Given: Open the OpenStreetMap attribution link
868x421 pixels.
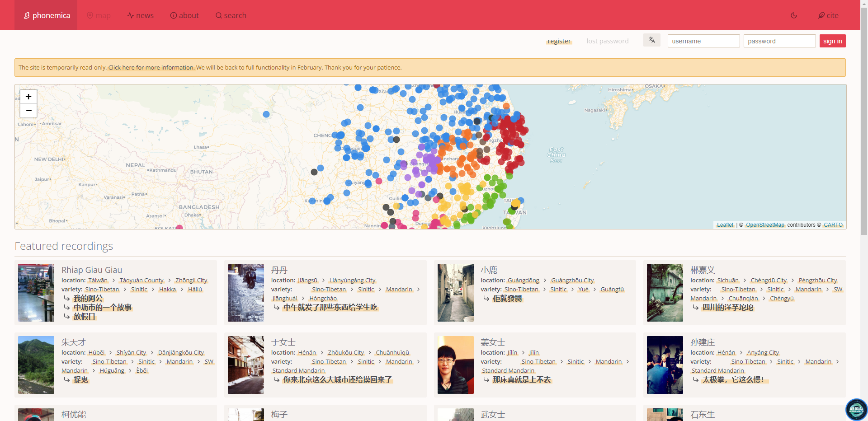Looking at the screenshot, I should click(x=765, y=225).
